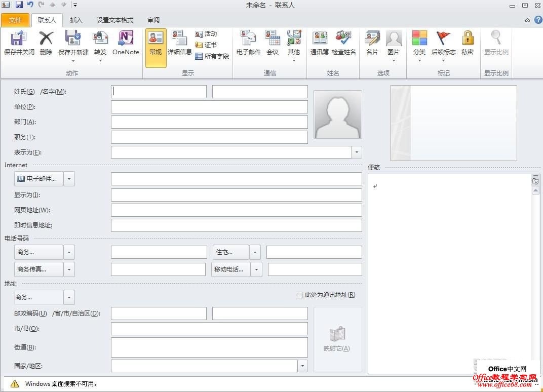Enable the 此处为通讯地址 checkbox

pyautogui.click(x=299, y=295)
